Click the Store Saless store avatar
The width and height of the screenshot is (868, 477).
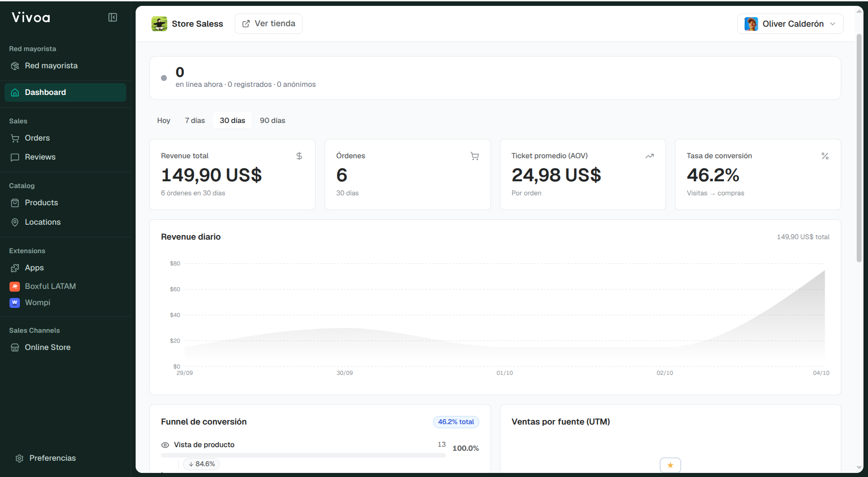(x=159, y=24)
